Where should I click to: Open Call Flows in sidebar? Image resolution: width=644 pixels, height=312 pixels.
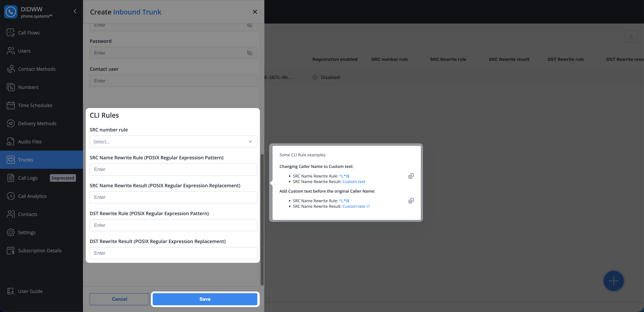click(29, 33)
